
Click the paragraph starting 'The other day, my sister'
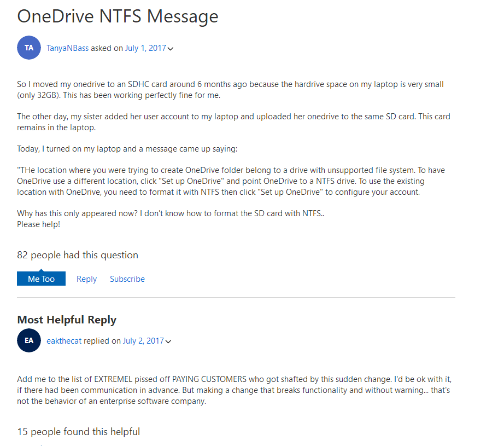[x=233, y=122]
